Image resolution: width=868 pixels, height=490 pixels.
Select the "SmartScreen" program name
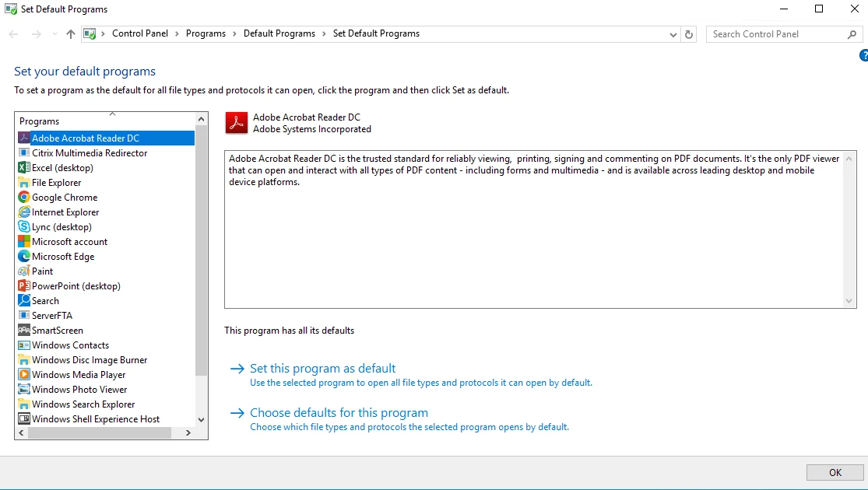58,331
